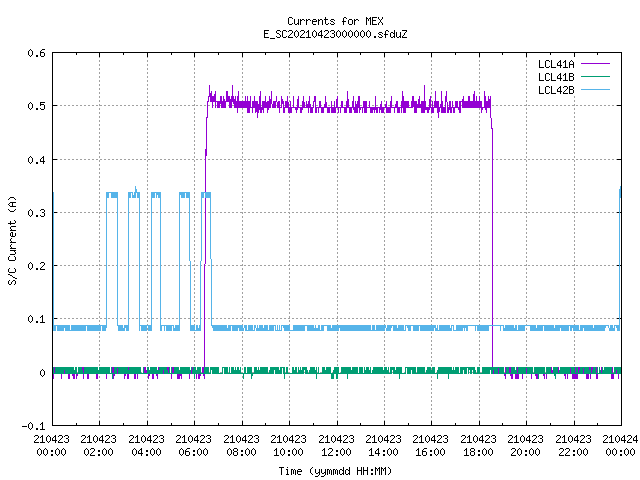Click the chart title 'Currents for MEX'
640x480 pixels.
click(335, 21)
